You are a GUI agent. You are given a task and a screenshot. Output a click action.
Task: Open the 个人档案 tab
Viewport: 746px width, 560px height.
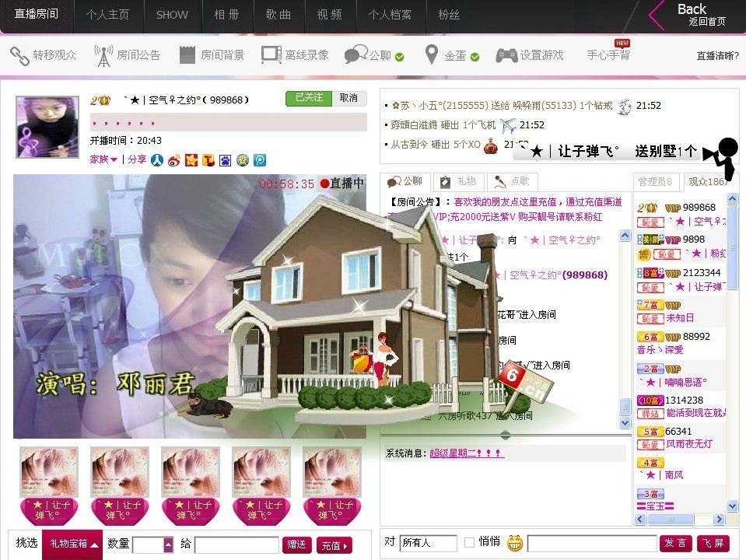391,15
